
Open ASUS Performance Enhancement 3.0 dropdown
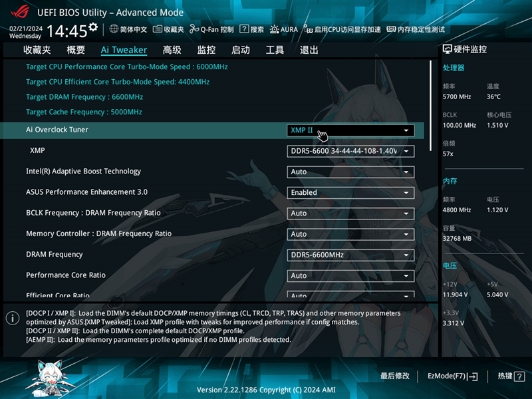[x=351, y=192]
